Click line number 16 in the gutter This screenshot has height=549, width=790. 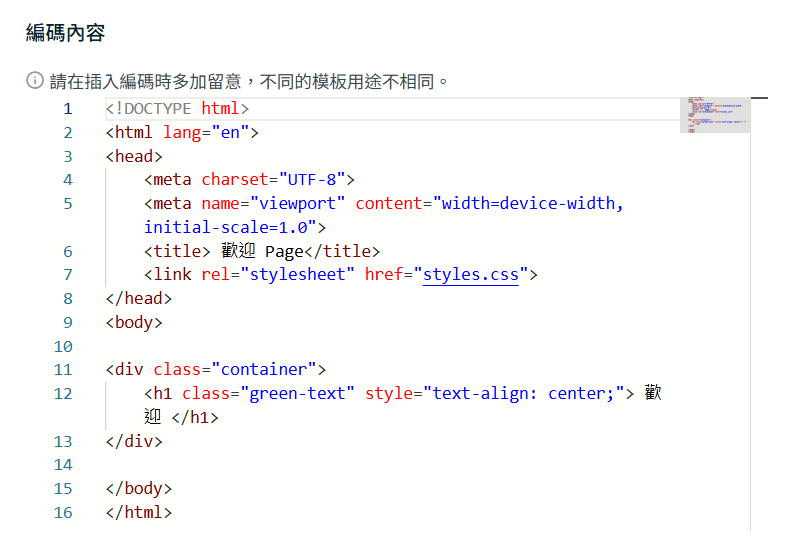tap(63, 513)
